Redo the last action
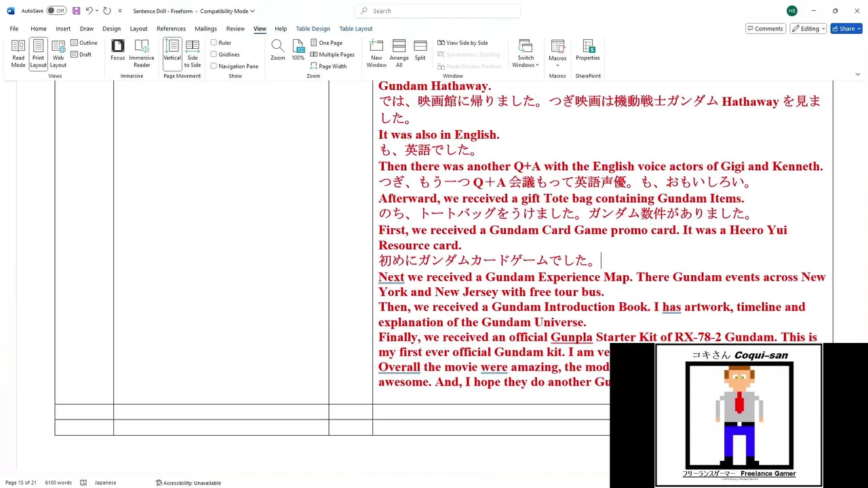The height and width of the screenshot is (488, 868). tap(107, 11)
